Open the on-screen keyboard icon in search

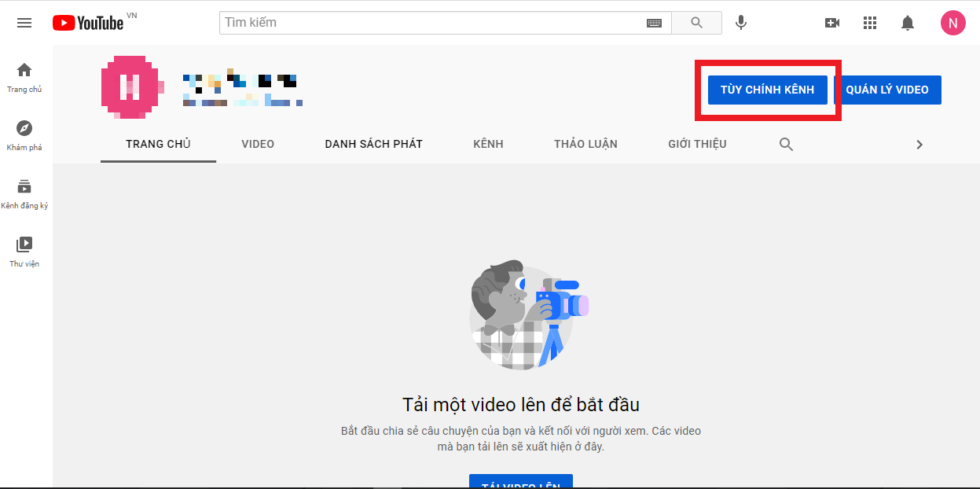(654, 23)
